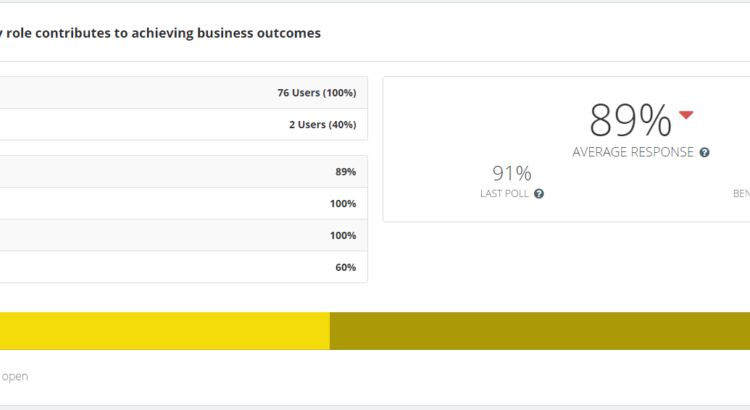Click the lower 100% table row

183,236
